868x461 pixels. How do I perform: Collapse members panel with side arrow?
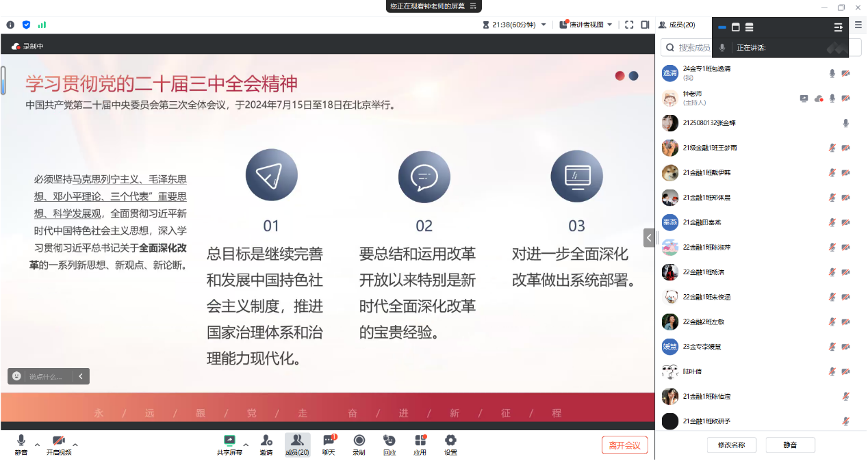pos(648,237)
